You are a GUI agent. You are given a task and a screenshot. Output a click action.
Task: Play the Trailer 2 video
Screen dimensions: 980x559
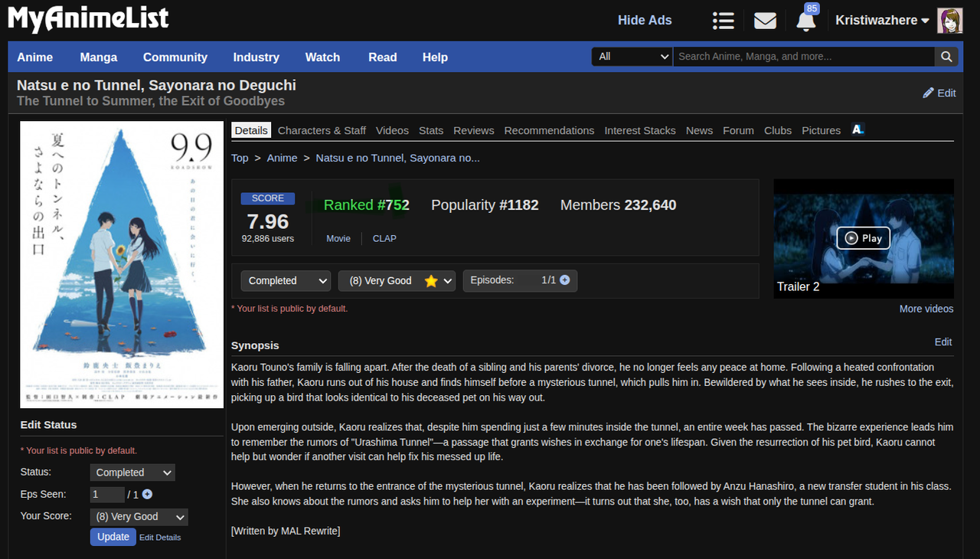click(x=864, y=238)
